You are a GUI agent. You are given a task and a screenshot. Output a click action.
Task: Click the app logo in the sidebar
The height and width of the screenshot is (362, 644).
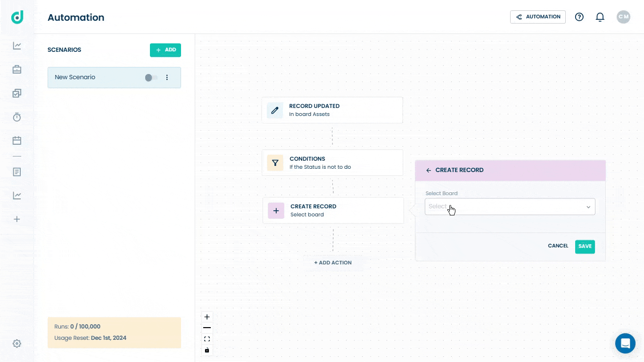pyautogui.click(x=17, y=17)
